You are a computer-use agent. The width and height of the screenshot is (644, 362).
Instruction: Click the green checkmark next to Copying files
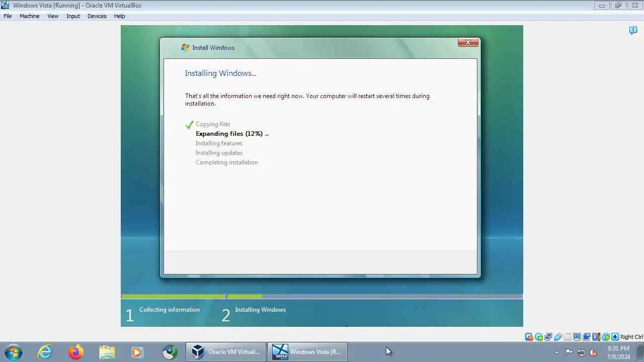[x=189, y=125]
